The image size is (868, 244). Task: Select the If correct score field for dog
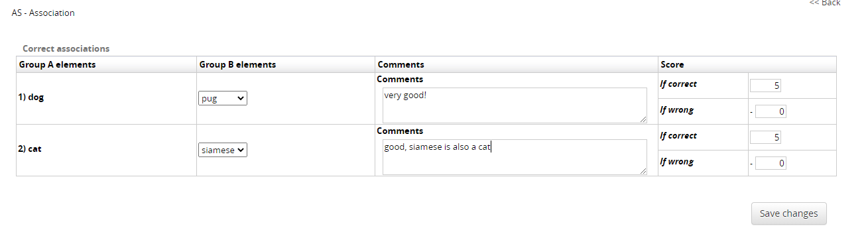[x=766, y=86]
